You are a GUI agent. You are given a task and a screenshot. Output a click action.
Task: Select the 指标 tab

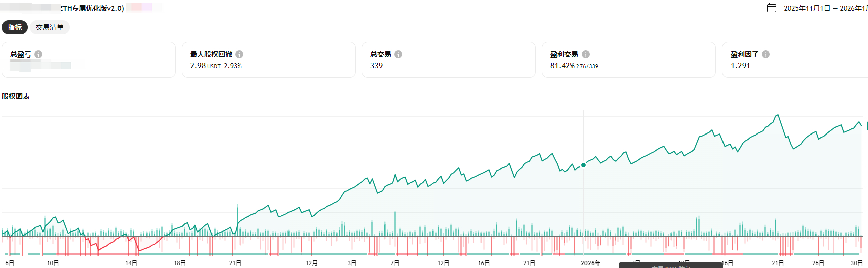pos(15,27)
